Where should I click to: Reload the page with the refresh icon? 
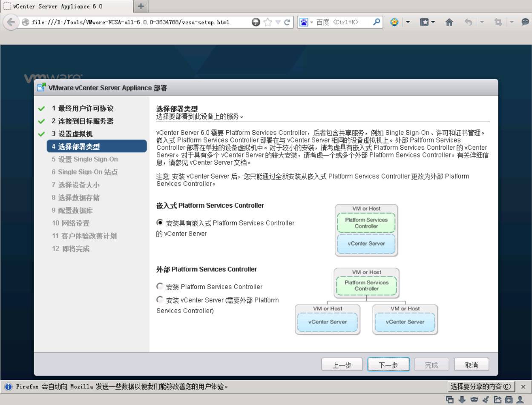287,22
